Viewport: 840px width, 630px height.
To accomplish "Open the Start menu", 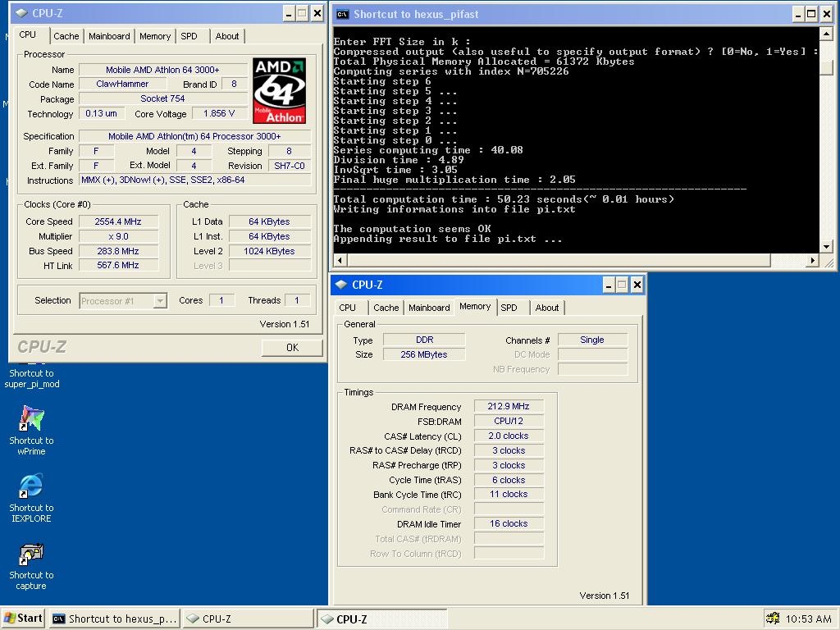I will [23, 619].
